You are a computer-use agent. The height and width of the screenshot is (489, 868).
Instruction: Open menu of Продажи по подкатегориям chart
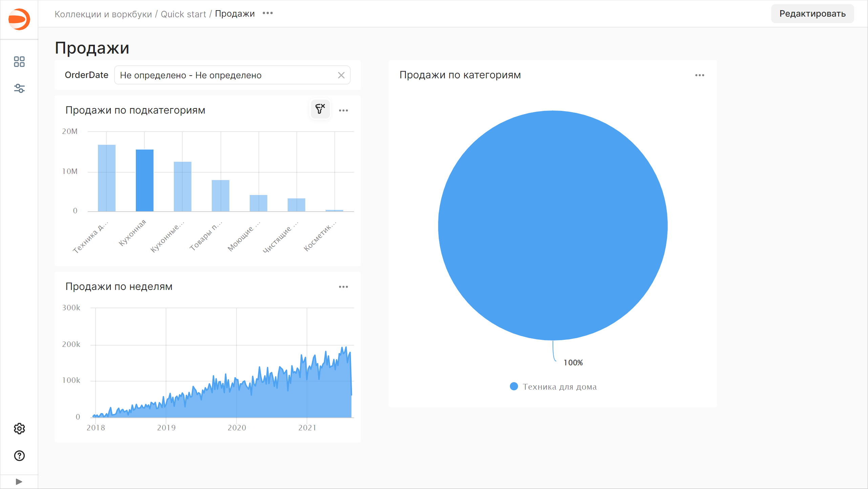(343, 111)
